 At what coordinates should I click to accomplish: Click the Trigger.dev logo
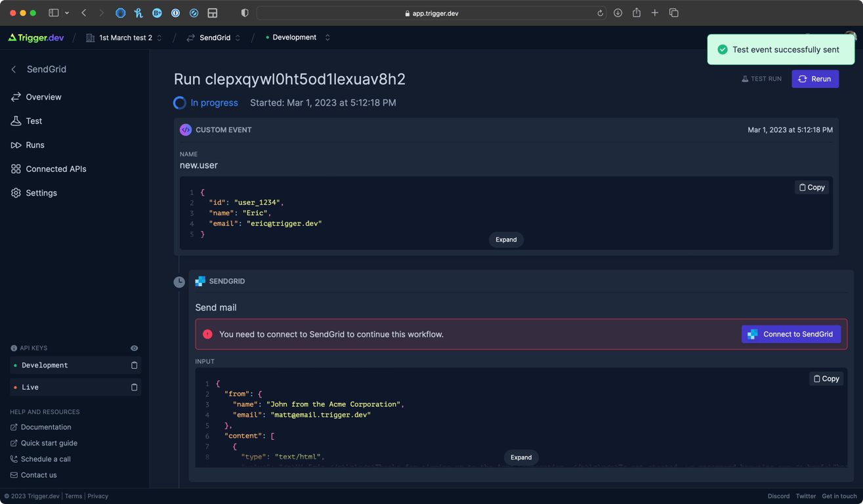click(36, 37)
